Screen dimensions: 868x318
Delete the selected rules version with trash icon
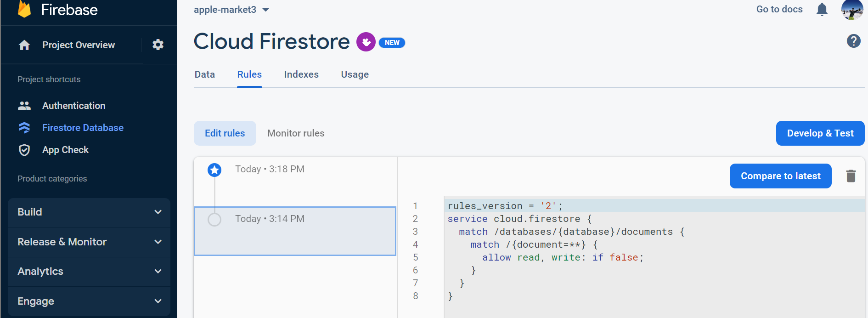click(x=851, y=176)
